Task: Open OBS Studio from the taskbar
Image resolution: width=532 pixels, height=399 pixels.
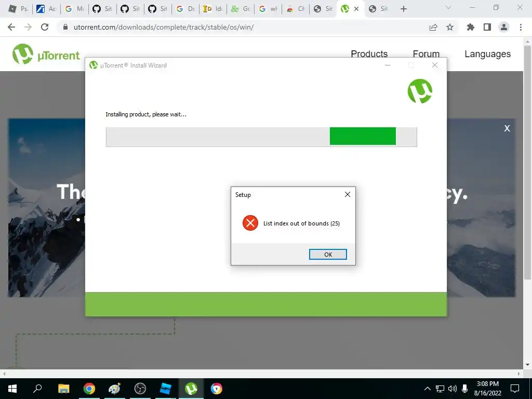Action: coord(140,389)
